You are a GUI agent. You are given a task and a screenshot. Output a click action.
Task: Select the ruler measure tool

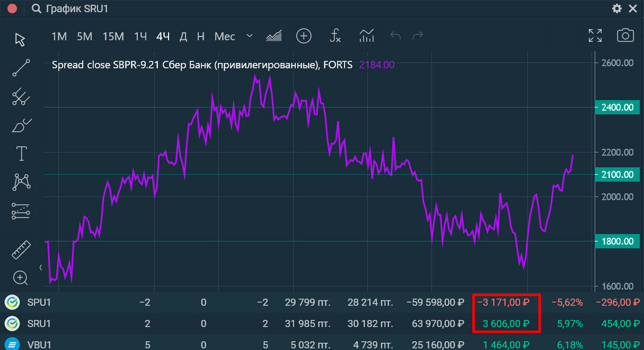[21, 250]
